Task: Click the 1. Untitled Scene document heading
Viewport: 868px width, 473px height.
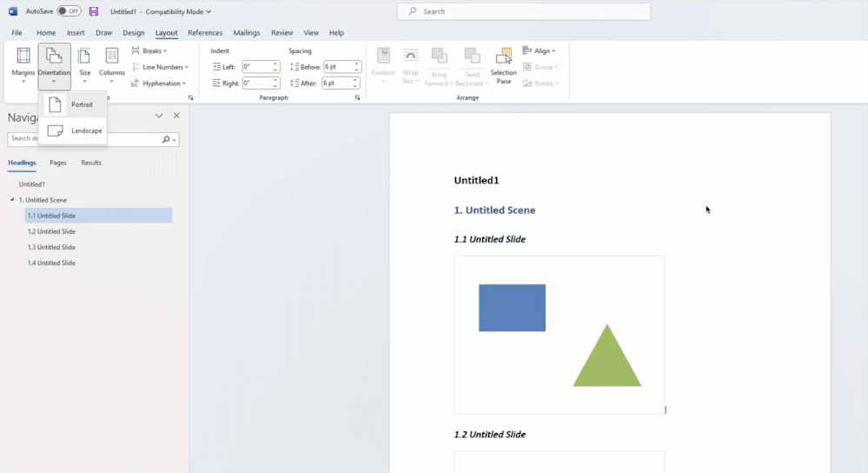Action: [x=494, y=210]
